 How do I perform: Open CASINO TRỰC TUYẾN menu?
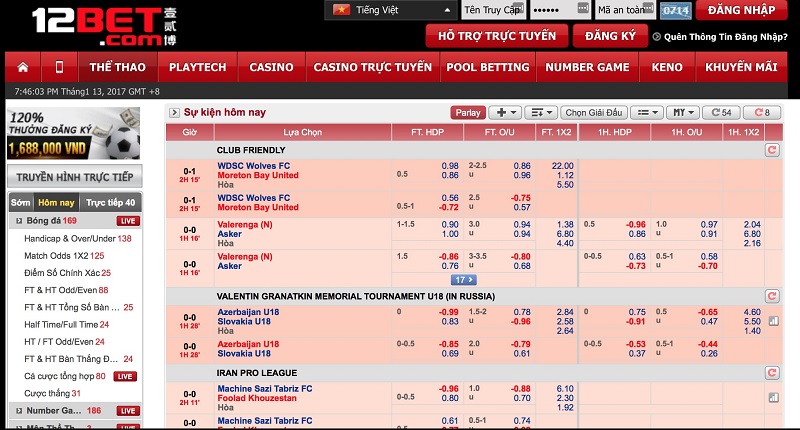(372, 67)
